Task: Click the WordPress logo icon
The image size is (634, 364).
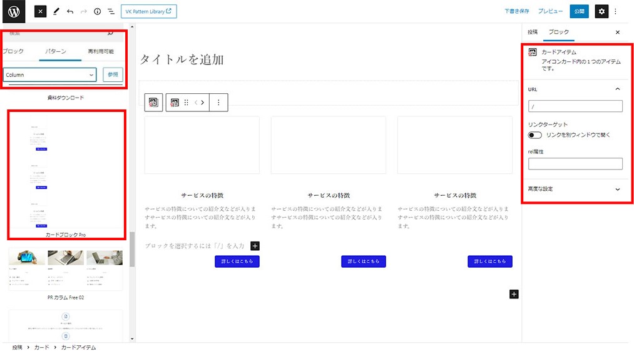Action: click(14, 11)
